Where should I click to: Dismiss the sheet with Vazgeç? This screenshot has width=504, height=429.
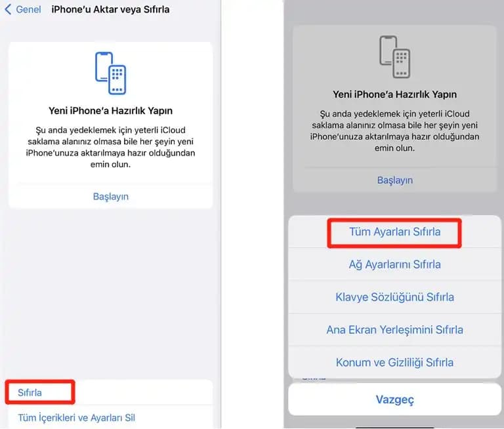click(394, 399)
